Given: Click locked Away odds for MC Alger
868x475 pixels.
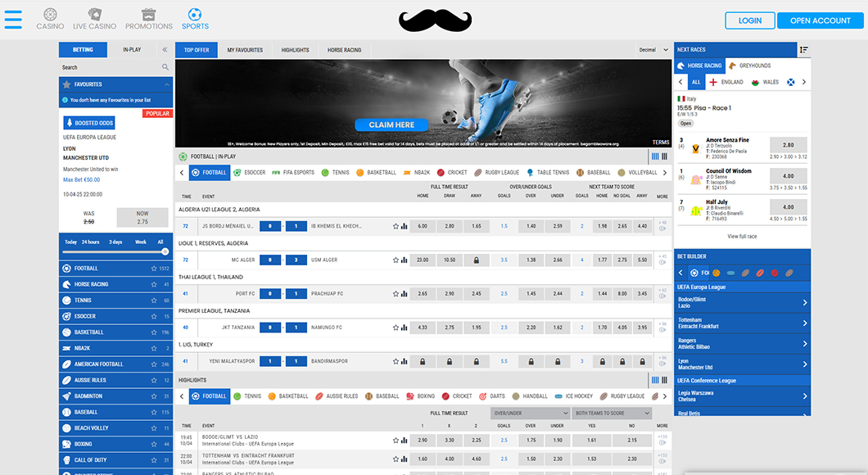Looking at the screenshot, I should (476, 260).
